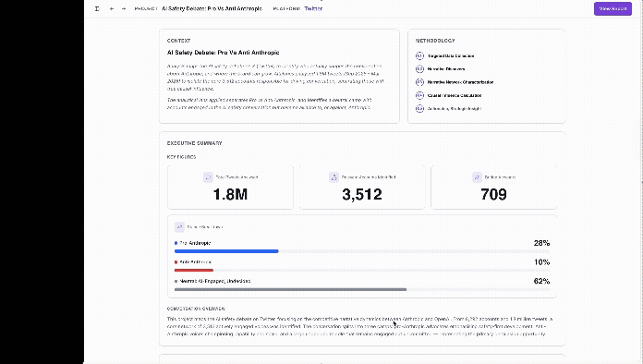Click the Accounts Identified card icon
This screenshot has height=364, width=643.
point(334,177)
